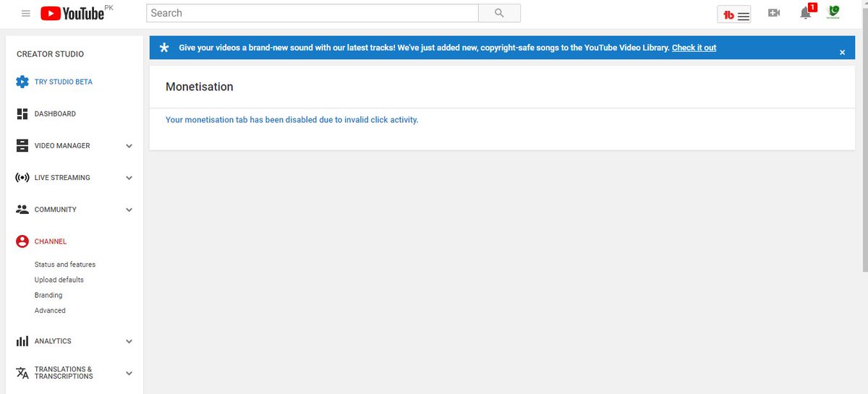
Task: Open the upload video camera icon
Action: (x=774, y=13)
